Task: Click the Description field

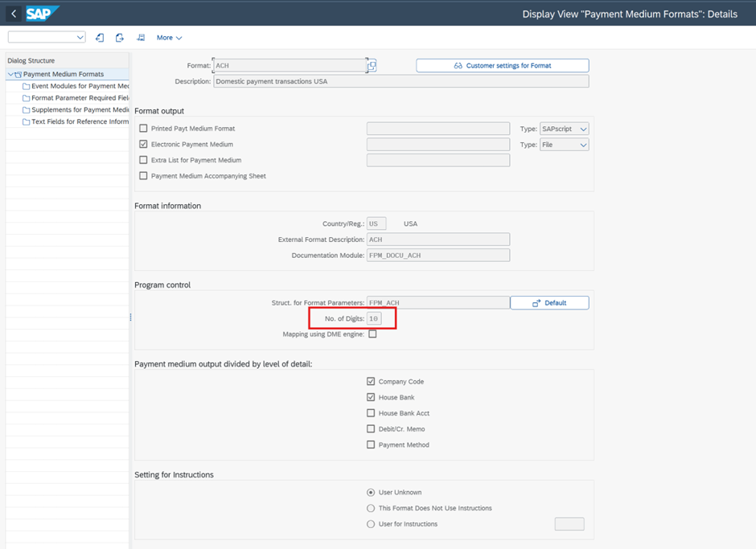Action: pos(401,81)
